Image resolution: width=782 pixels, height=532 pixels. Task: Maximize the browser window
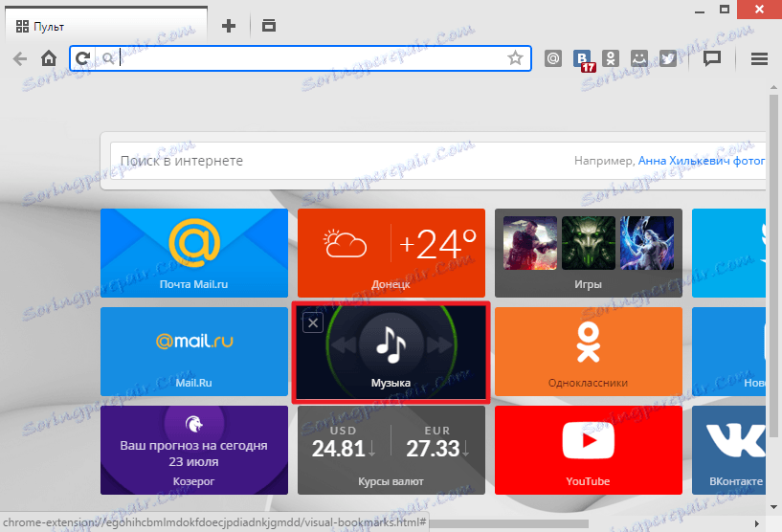pyautogui.click(x=725, y=9)
